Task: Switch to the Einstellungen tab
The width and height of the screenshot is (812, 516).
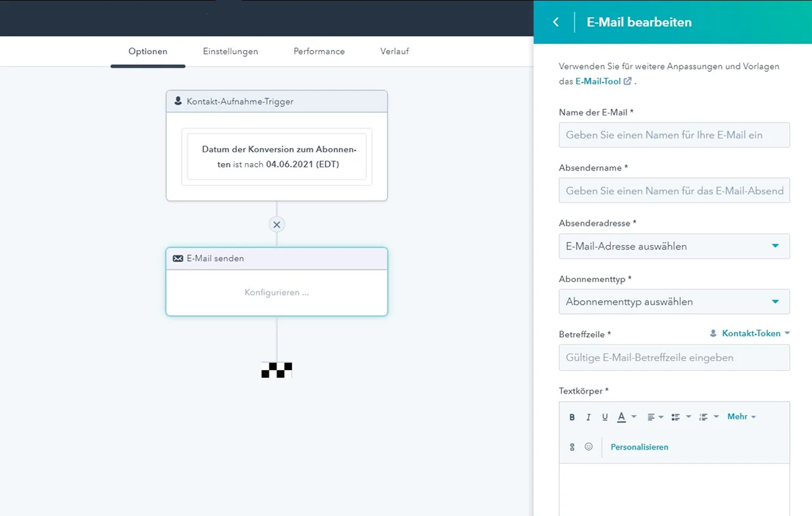Action: [230, 51]
